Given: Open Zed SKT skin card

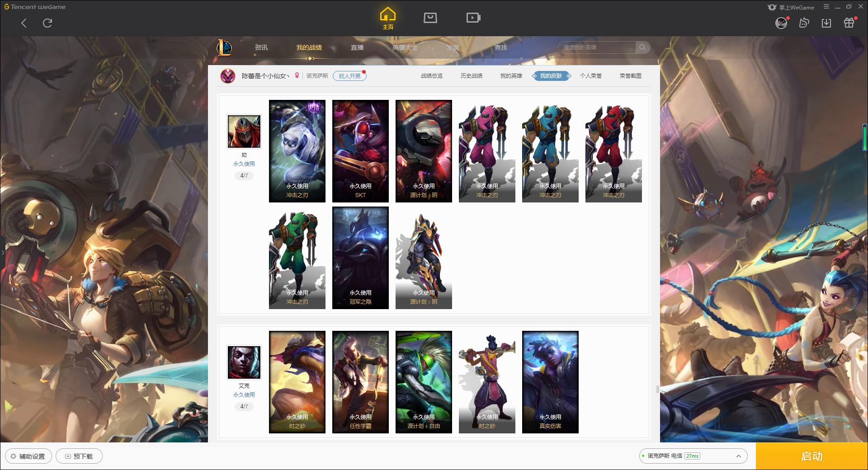Looking at the screenshot, I should point(360,151).
